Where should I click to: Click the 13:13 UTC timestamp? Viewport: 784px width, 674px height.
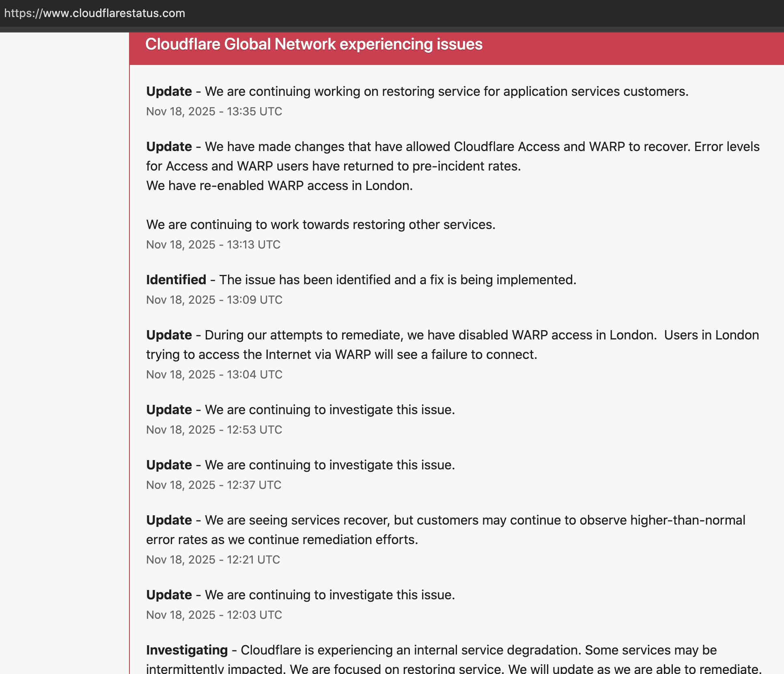(x=213, y=244)
